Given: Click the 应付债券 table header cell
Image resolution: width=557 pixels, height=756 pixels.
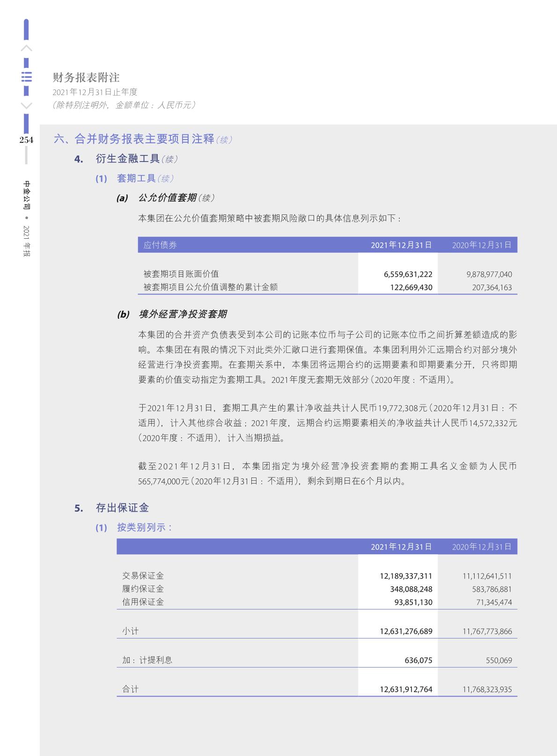Looking at the screenshot, I should (160, 245).
